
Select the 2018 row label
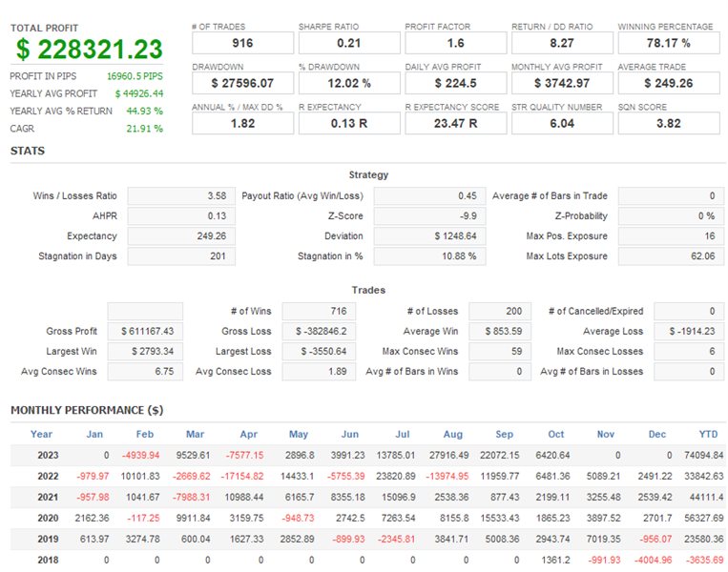coord(48,560)
